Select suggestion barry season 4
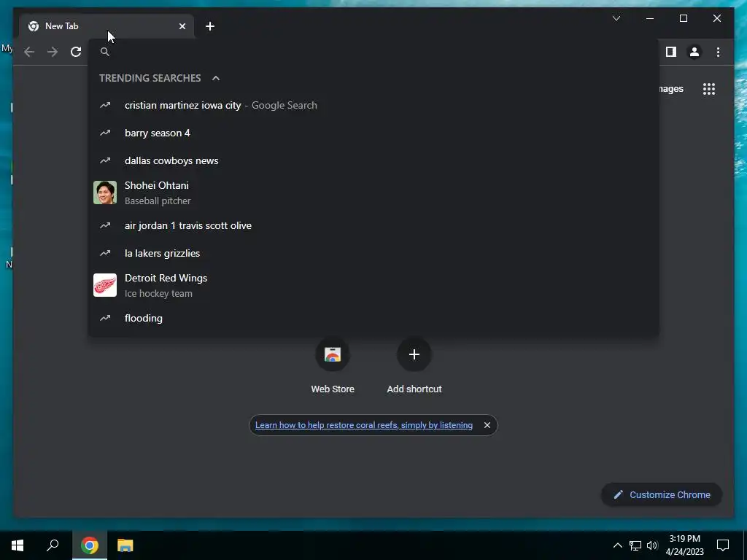The image size is (747, 560). pyautogui.click(x=374, y=133)
